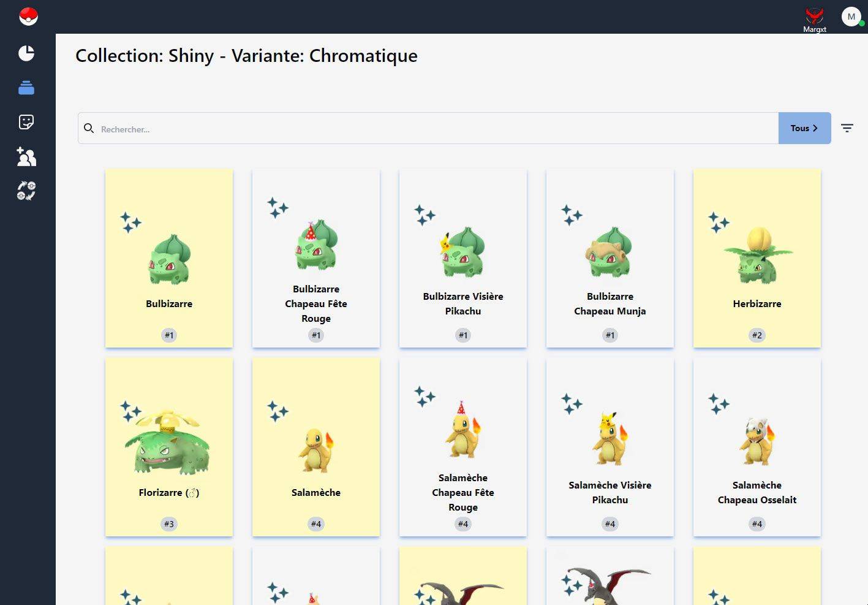
Task: Open the pie chart statistics page
Action: coord(26,53)
